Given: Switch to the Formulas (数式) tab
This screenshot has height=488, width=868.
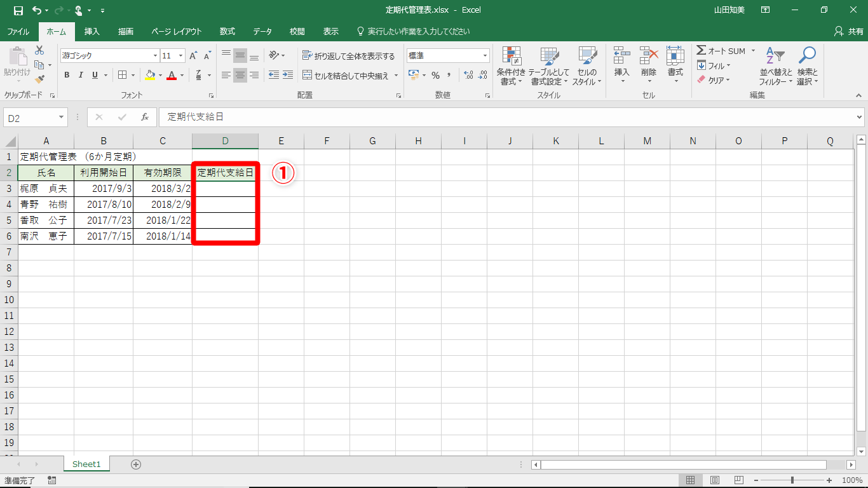Looking at the screenshot, I should pos(227,31).
